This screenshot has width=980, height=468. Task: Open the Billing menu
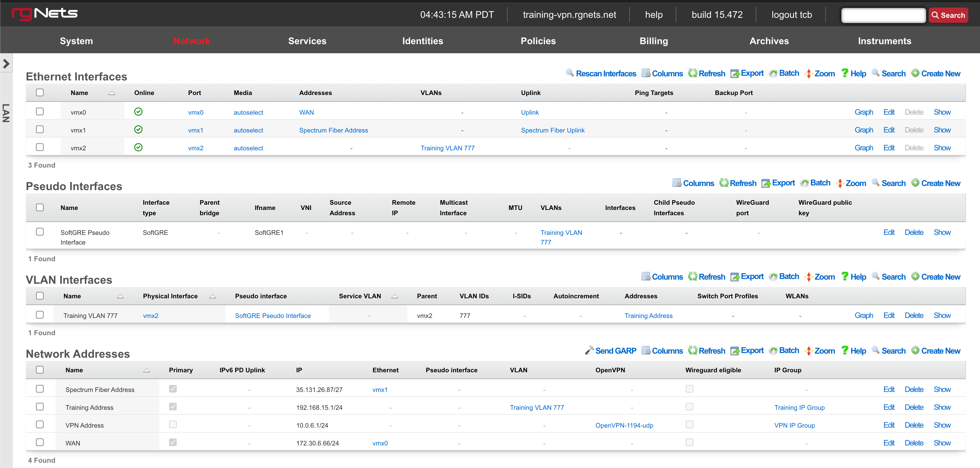click(654, 41)
